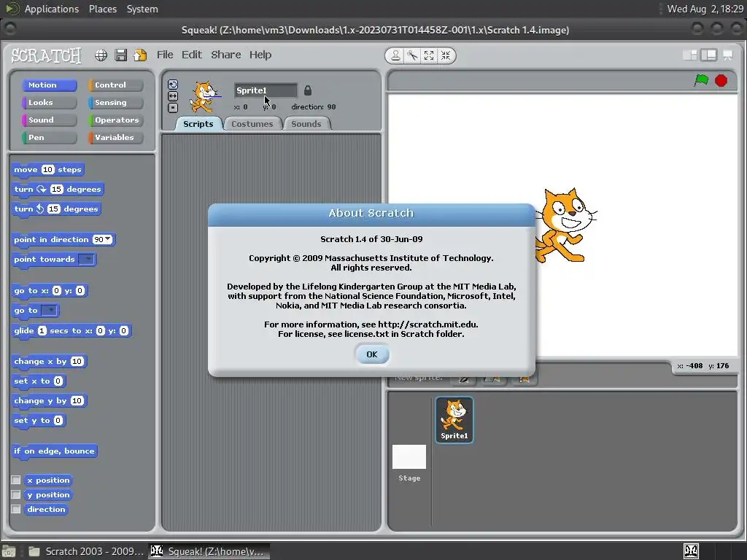Click the Scratch logo
Screen dimensions: 747x560
[46, 55]
